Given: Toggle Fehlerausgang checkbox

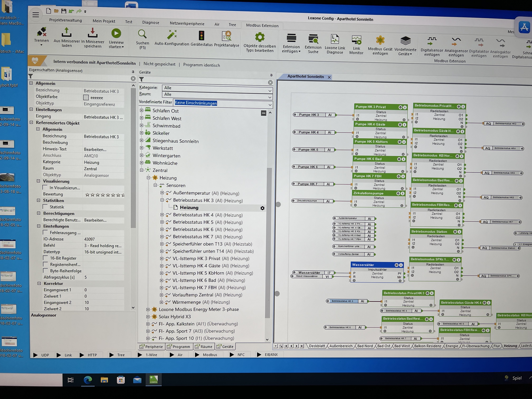Looking at the screenshot, I should pos(45,232).
